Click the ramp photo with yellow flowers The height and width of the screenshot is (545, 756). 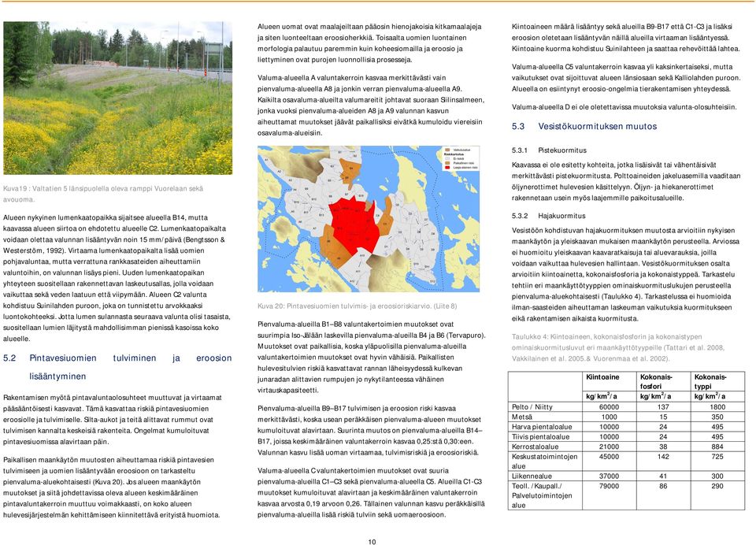coord(117,98)
